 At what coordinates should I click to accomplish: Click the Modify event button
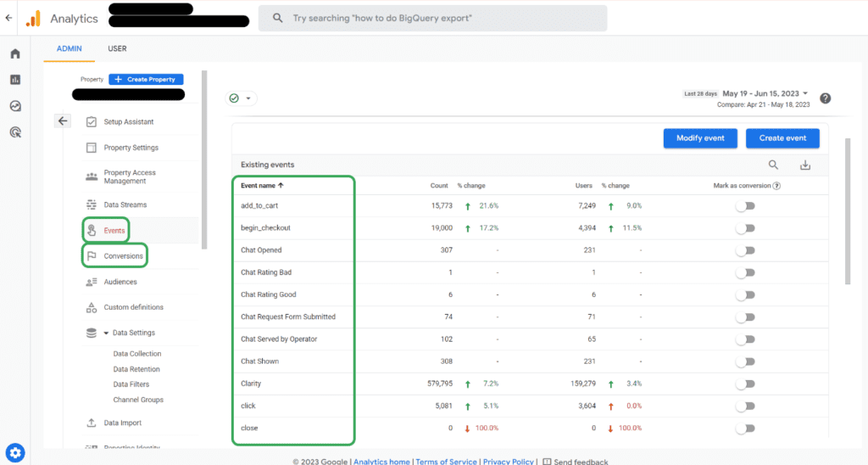coord(700,138)
